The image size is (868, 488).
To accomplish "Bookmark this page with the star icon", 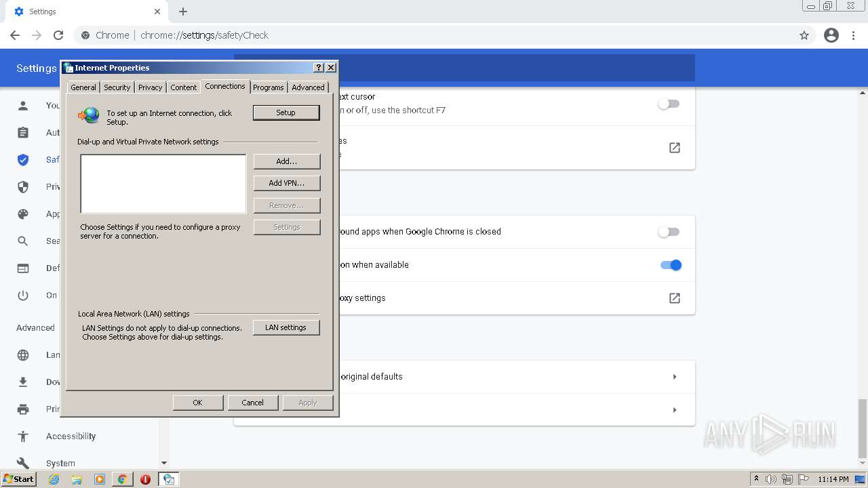I will [x=804, y=35].
